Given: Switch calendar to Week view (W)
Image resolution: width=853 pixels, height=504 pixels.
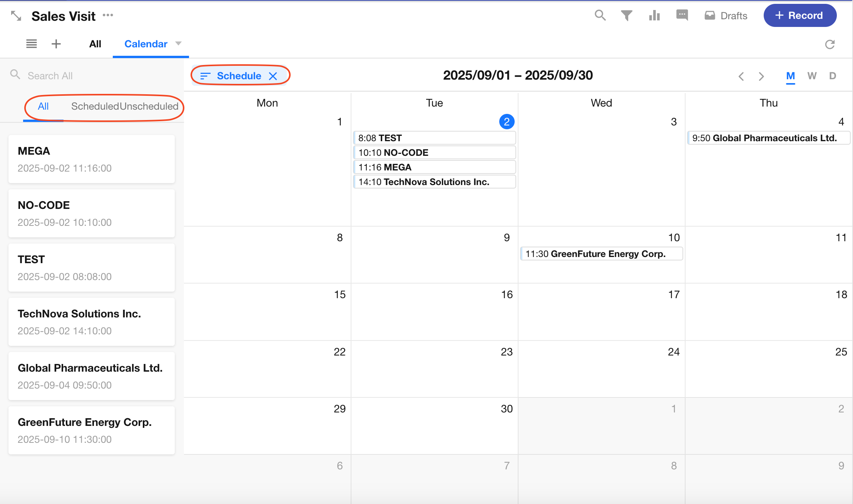Looking at the screenshot, I should 812,76.
